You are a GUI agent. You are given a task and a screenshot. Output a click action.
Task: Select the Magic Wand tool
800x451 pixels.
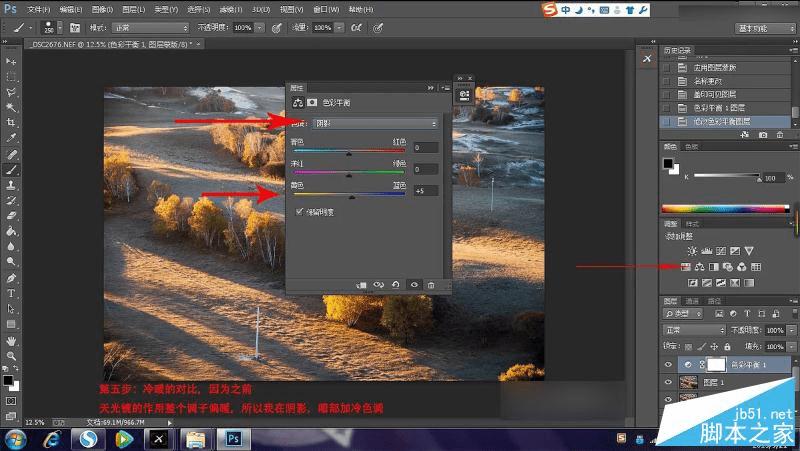point(11,108)
